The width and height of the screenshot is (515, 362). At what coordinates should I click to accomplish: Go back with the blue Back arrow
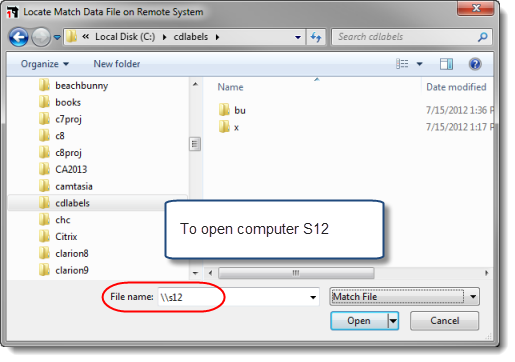(18, 37)
